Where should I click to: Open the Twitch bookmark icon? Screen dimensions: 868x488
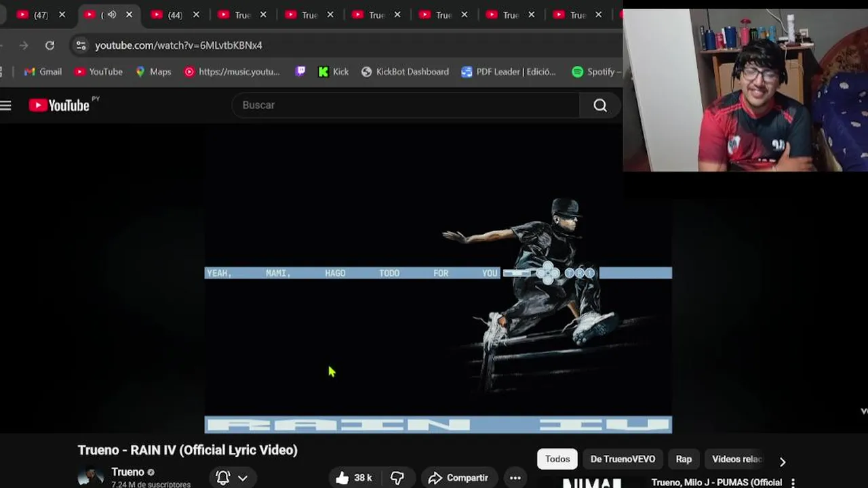point(300,72)
